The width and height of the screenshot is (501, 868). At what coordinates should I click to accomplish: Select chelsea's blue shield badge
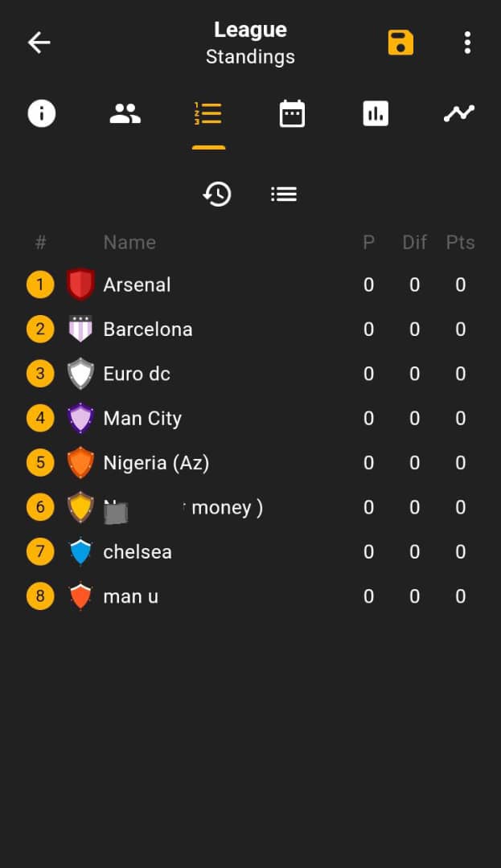(80, 552)
